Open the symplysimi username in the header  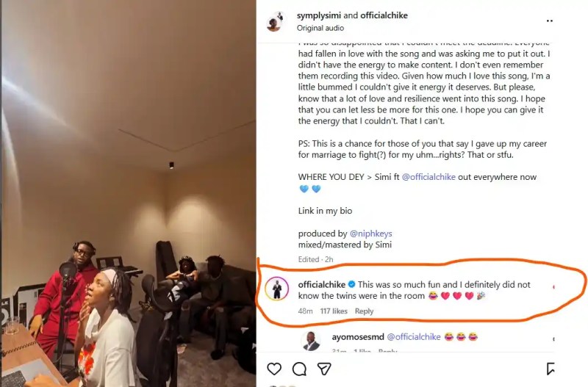pos(319,15)
